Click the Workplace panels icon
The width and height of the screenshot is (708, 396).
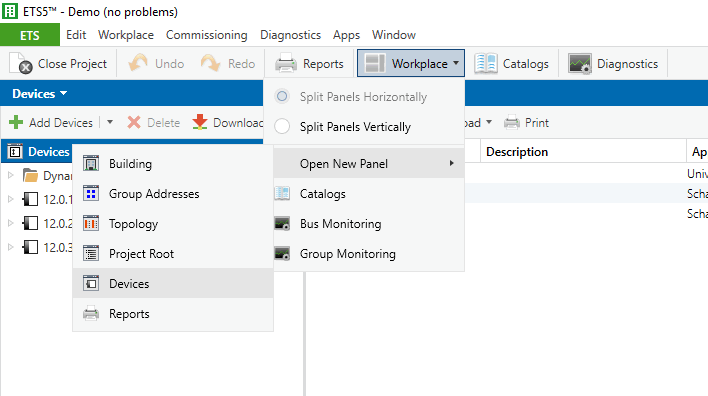coord(375,63)
